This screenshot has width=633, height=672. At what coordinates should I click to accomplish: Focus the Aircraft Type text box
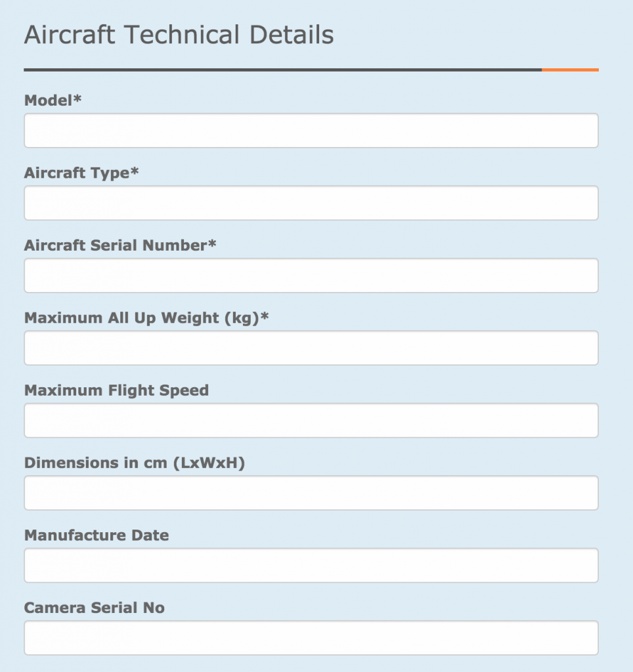tap(311, 203)
